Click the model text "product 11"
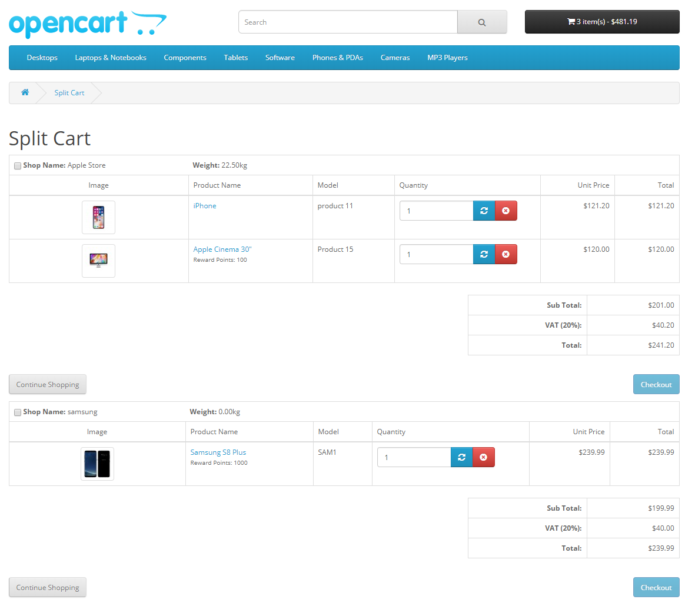This screenshot has height=616, width=695. (x=335, y=206)
